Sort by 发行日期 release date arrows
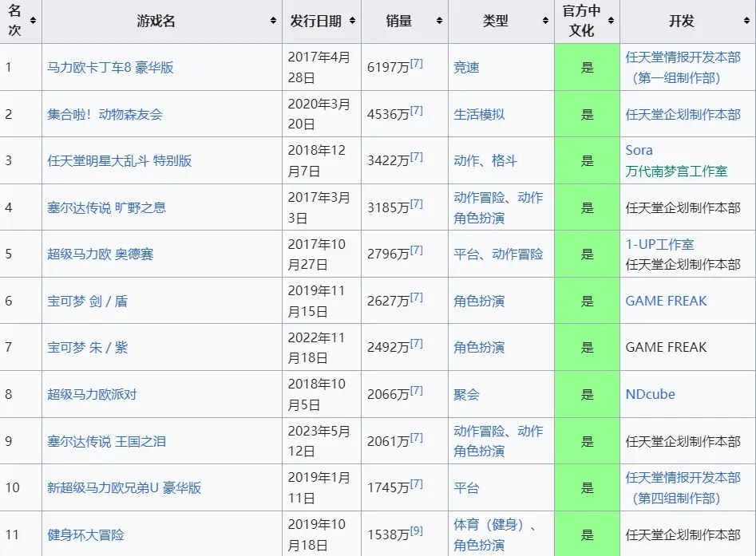Viewport: 756px width, 556px height. pyautogui.click(x=352, y=22)
